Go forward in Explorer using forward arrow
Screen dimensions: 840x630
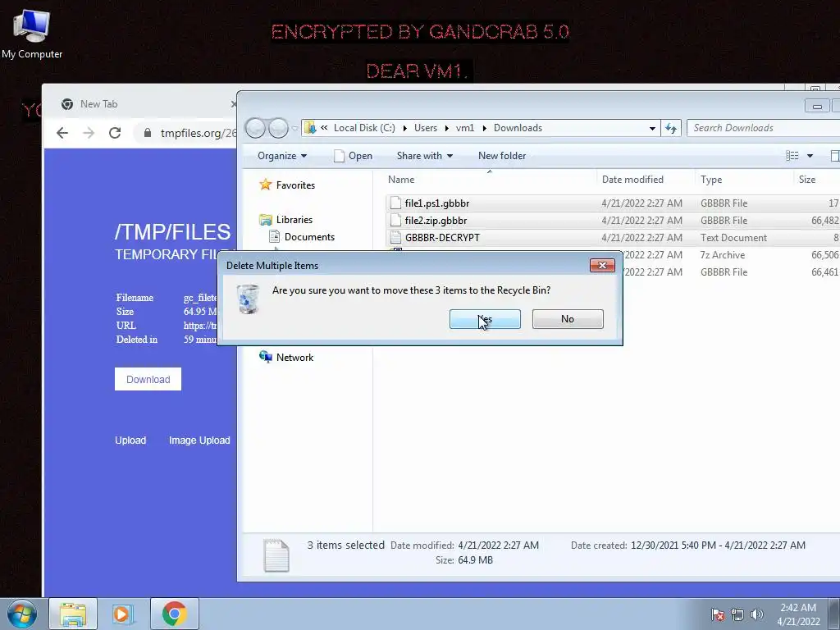(x=278, y=128)
